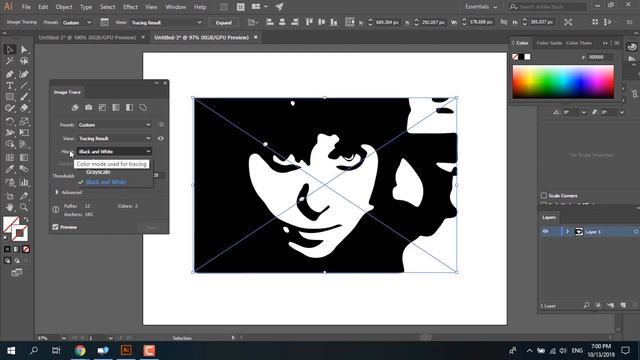Toggle constrain width and height link

(504, 22)
